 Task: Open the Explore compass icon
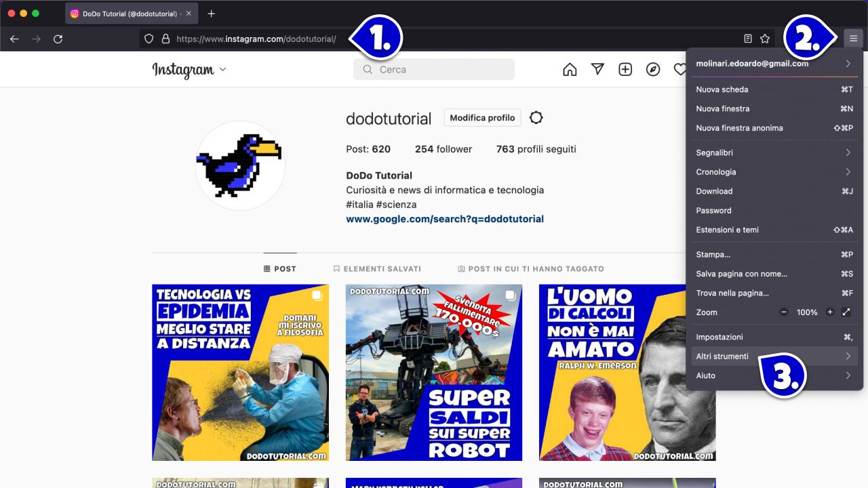tap(653, 69)
